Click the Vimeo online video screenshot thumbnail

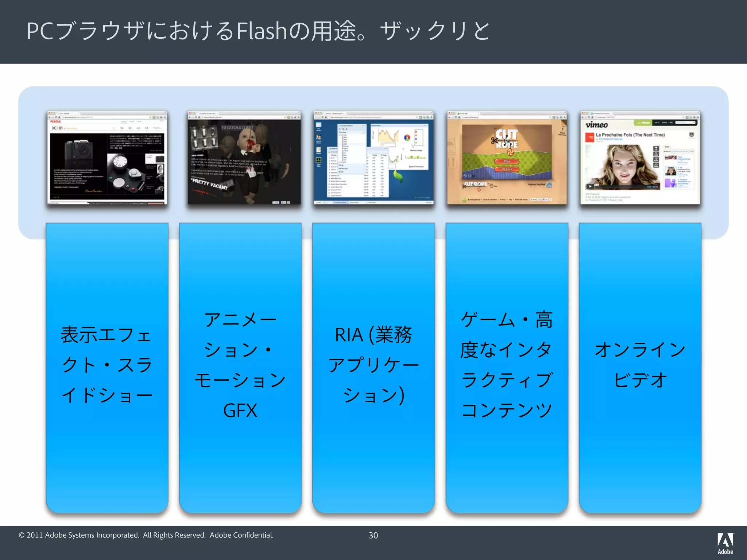pyautogui.click(x=640, y=157)
